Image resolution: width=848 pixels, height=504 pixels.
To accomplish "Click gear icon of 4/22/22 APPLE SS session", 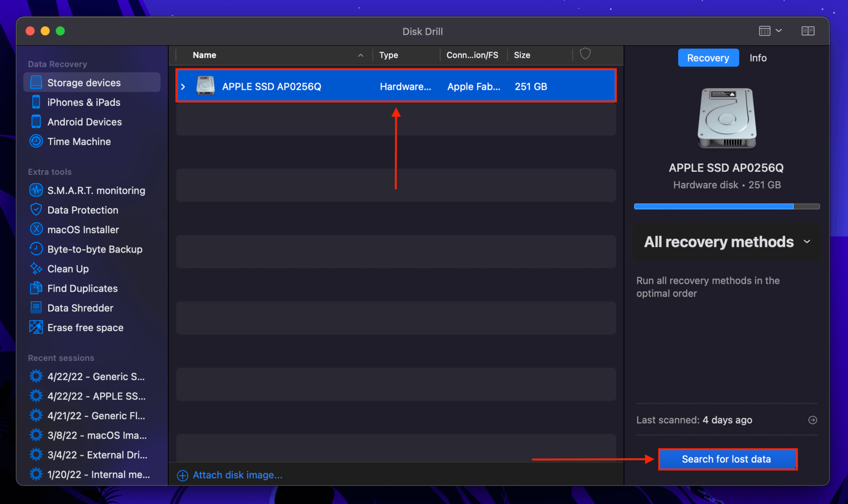I will tap(36, 396).
